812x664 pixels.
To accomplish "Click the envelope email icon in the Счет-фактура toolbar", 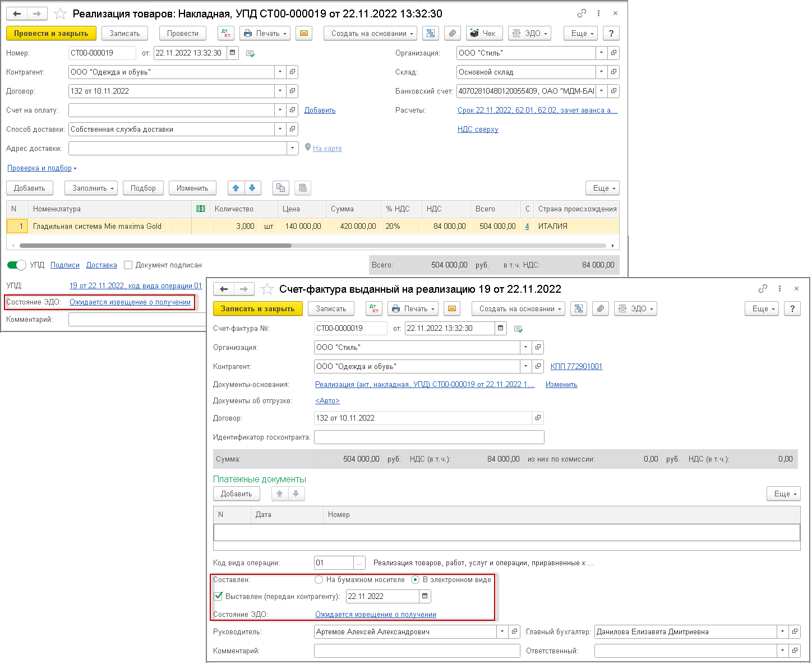I will pyautogui.click(x=451, y=308).
